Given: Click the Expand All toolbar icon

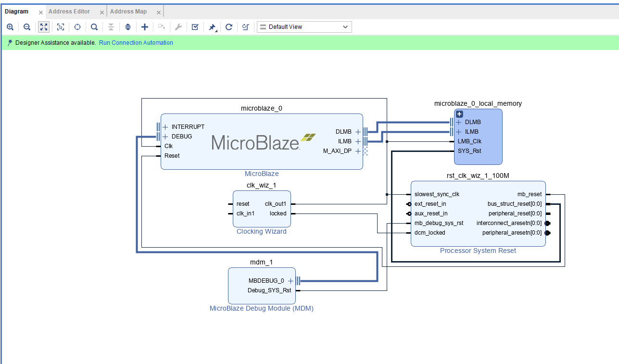Looking at the screenshot, I should 128,27.
